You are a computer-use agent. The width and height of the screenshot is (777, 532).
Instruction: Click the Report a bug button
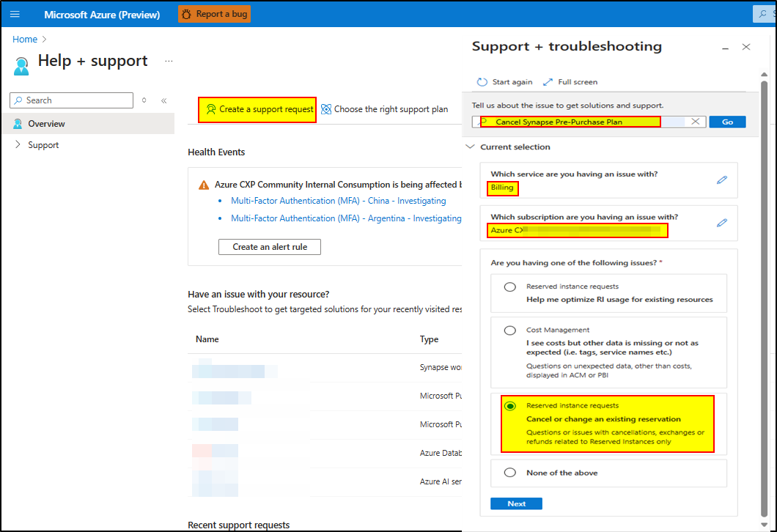click(x=215, y=14)
